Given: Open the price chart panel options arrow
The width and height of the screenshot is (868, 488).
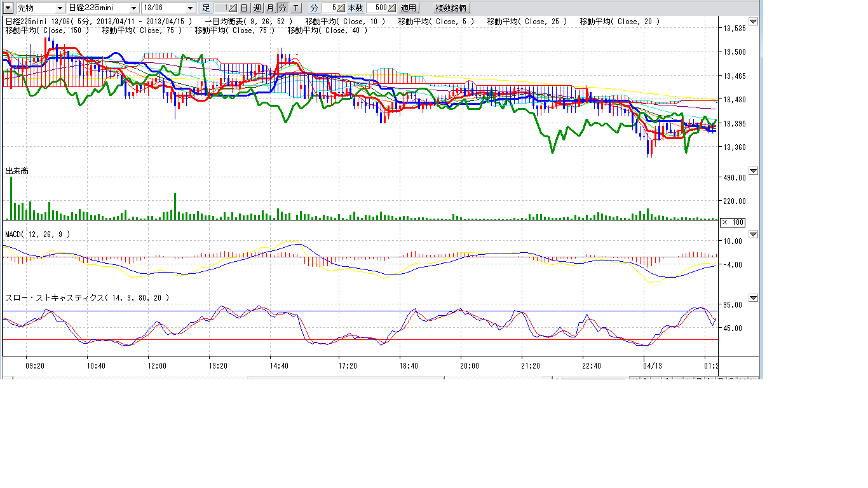Looking at the screenshot, I should point(753,22).
